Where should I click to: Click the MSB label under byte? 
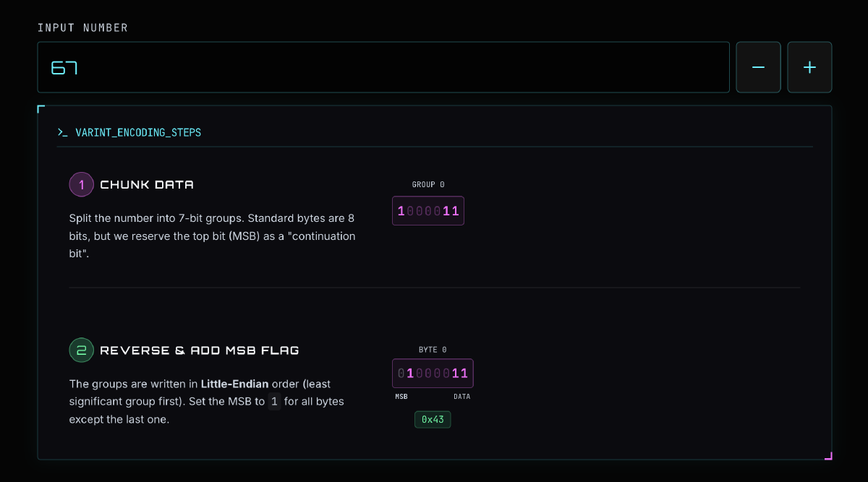click(401, 397)
